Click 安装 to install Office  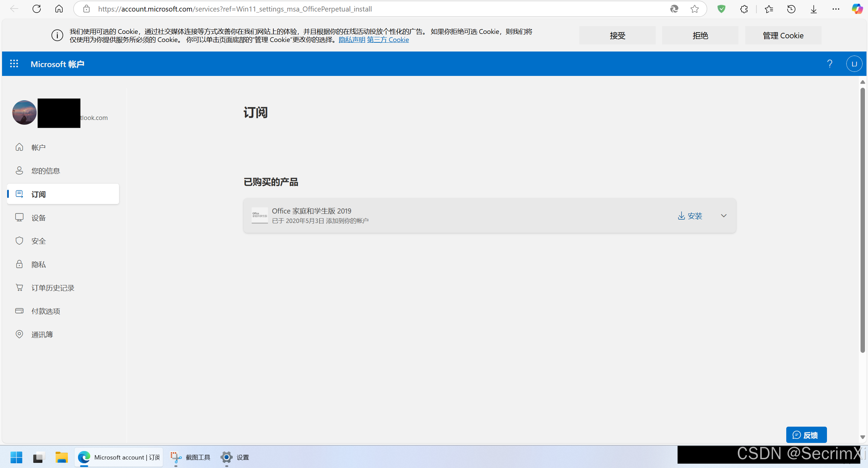(x=690, y=216)
